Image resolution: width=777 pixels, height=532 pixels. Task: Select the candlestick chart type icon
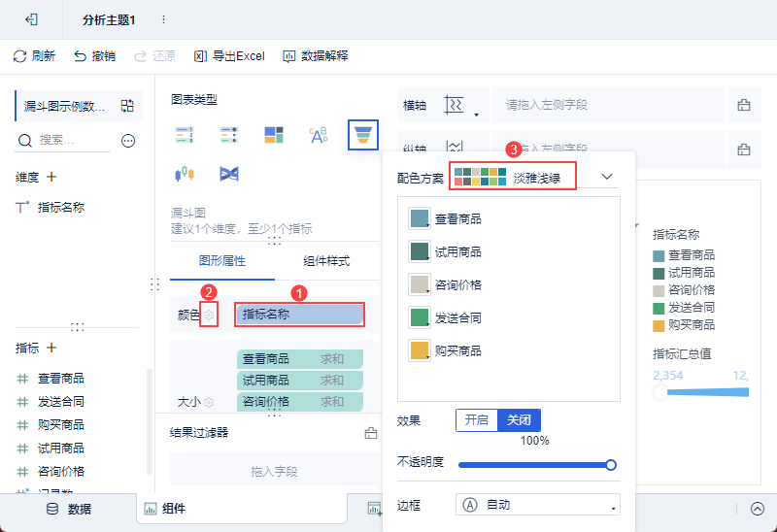tap(184, 174)
